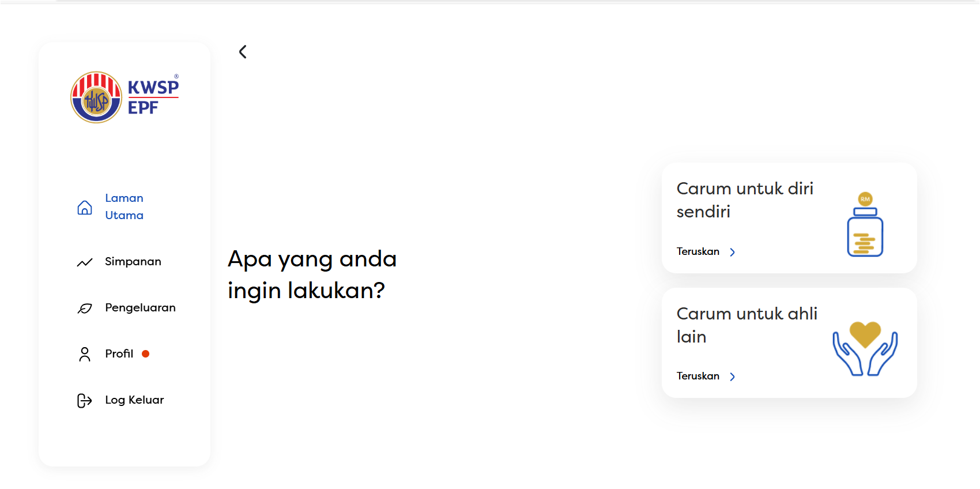Click Teruskan under Carum untuk diri sendiri
This screenshot has height=489, width=980.
point(698,251)
